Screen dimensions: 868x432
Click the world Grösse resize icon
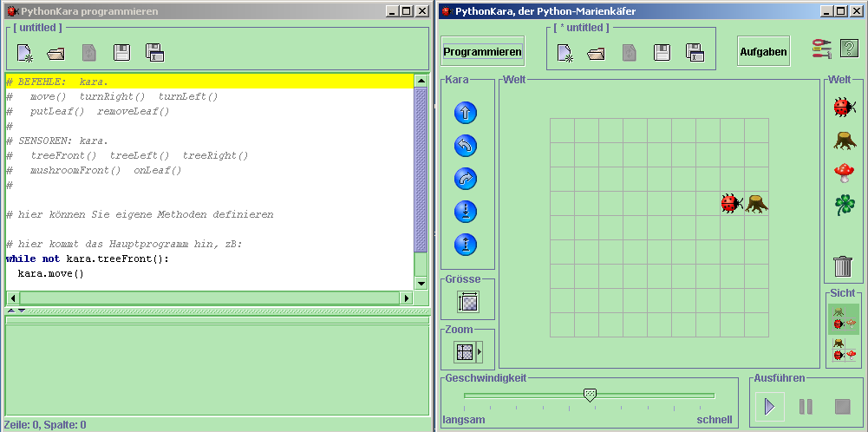[467, 302]
